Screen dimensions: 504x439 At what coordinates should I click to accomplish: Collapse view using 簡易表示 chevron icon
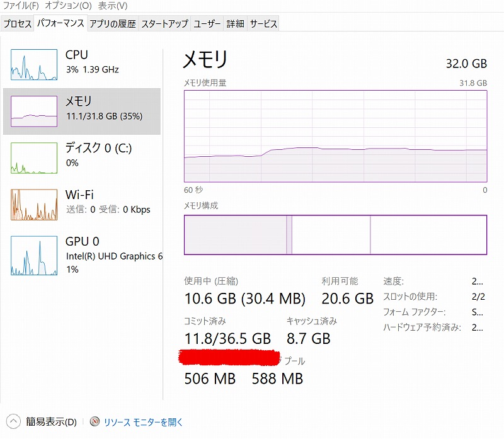tap(13, 421)
